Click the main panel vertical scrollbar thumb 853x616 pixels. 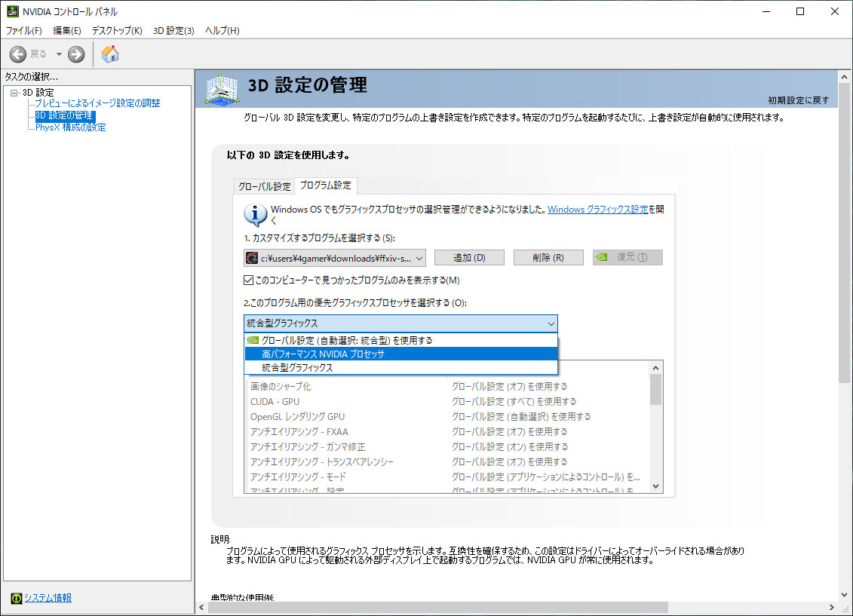pos(844,233)
